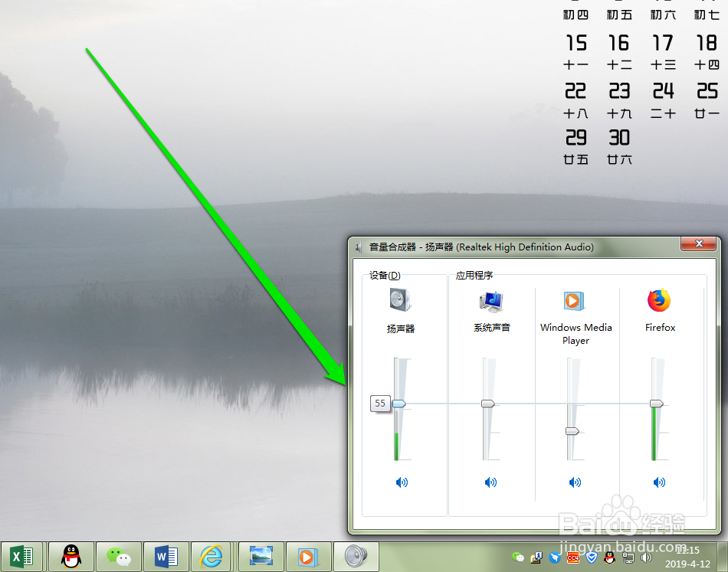Click date 25 on the desktop calendar
Viewport: 728px width, 572px height.
(707, 91)
